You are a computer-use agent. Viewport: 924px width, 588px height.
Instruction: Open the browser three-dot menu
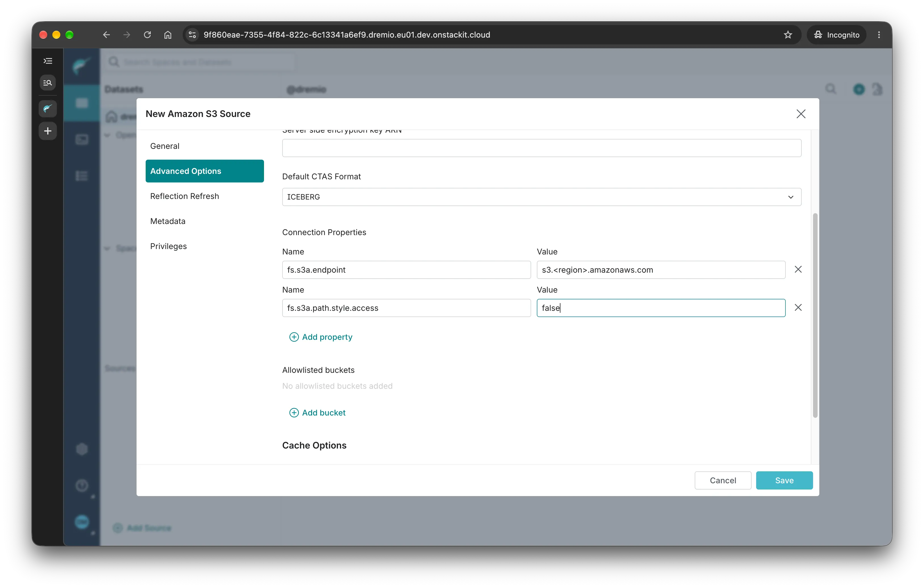(x=879, y=35)
